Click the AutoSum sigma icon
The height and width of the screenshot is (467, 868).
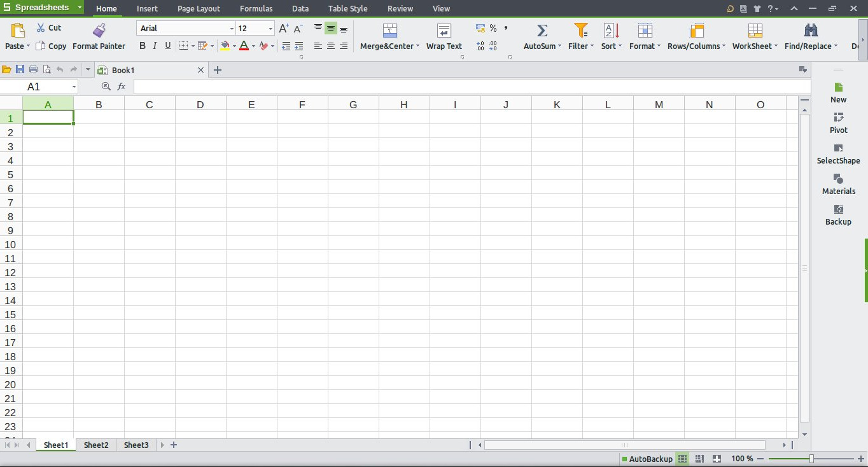542,31
